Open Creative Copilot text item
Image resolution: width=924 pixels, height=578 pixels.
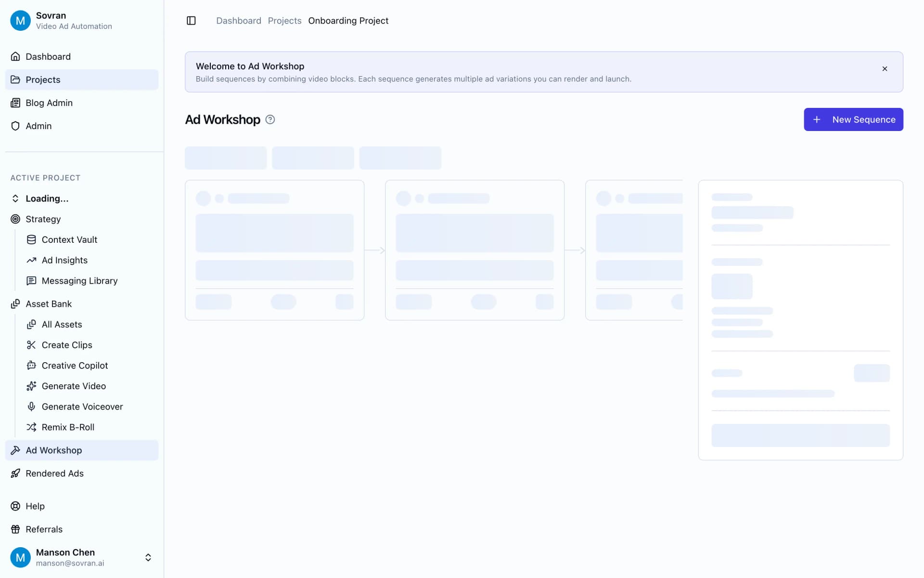click(x=75, y=366)
